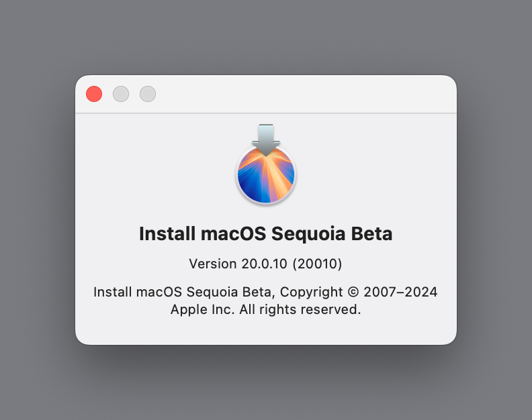Viewport: 532px width, 420px height.
Task: Click the build number "(20010)"
Action: point(317,264)
